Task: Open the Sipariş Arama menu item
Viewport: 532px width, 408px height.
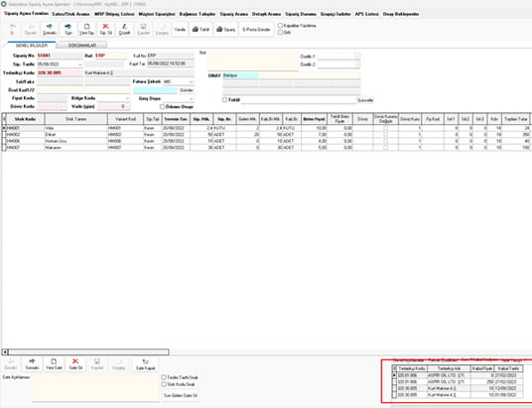Action: [234, 14]
